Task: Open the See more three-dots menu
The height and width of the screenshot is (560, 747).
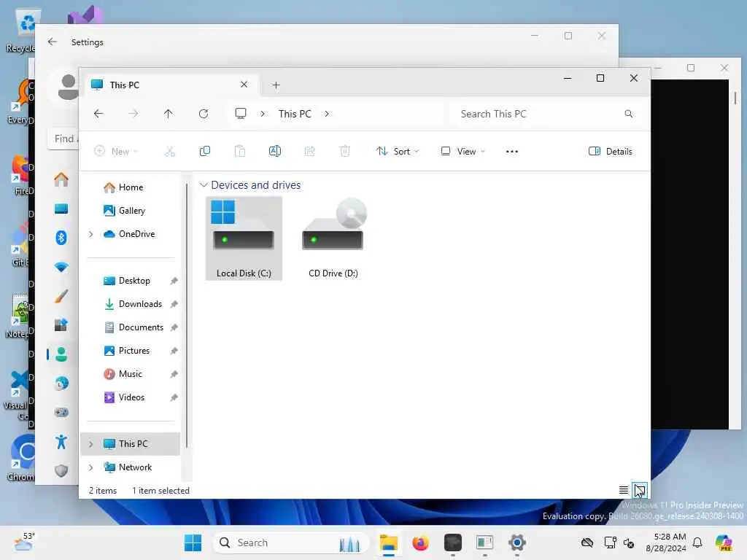Action: (x=512, y=152)
